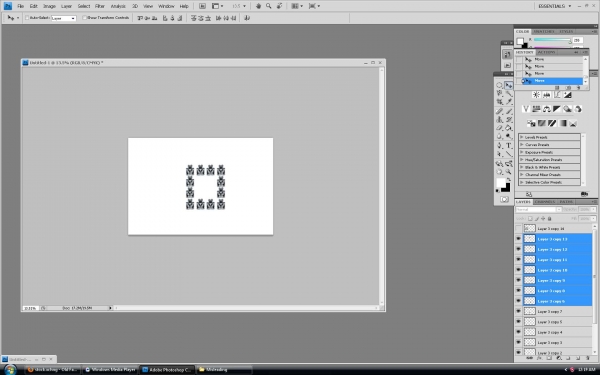Screen dimensions: 600x375
Task: Expand Hue/Saturation Presets
Action: click(521, 160)
